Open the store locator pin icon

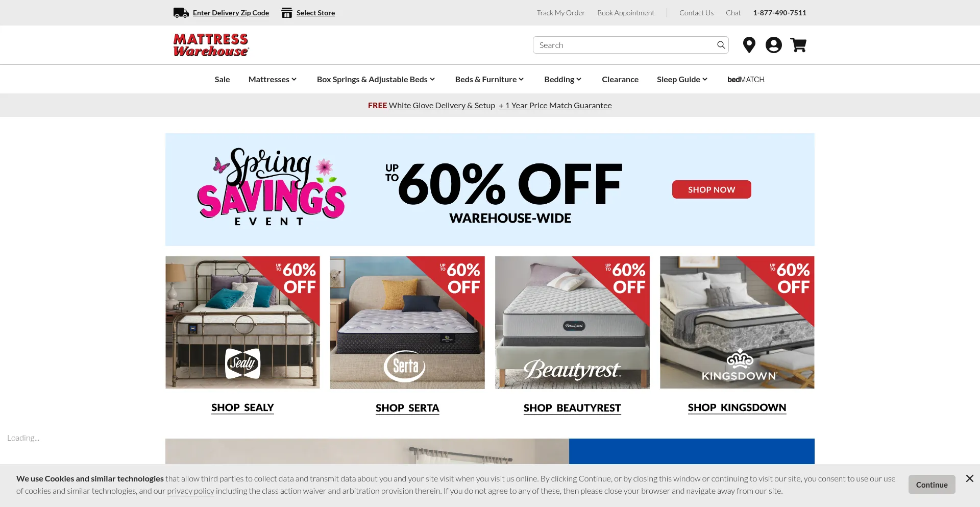[x=749, y=45]
